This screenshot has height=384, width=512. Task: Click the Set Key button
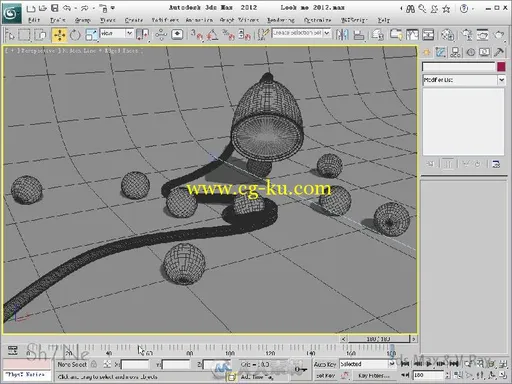click(x=325, y=376)
